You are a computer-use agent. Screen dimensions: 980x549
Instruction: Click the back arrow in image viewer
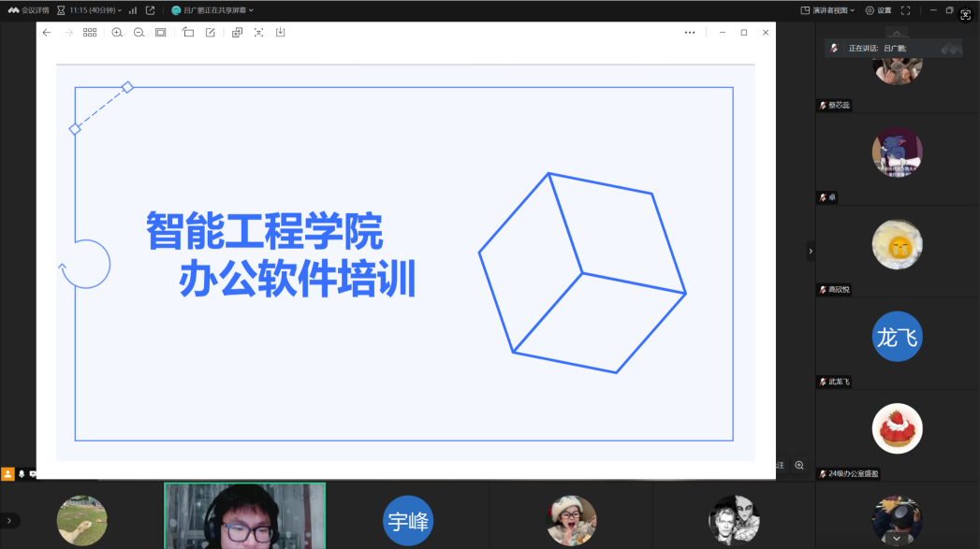[x=47, y=33]
